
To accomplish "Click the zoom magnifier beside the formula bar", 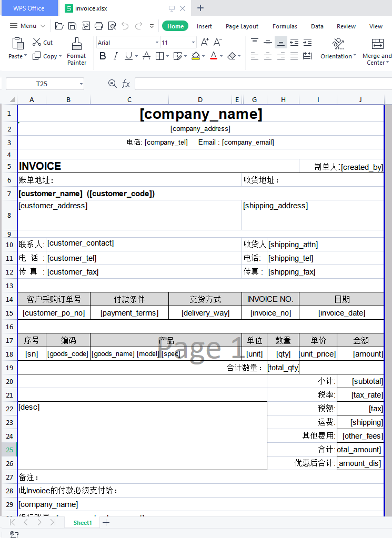I will coord(112,84).
